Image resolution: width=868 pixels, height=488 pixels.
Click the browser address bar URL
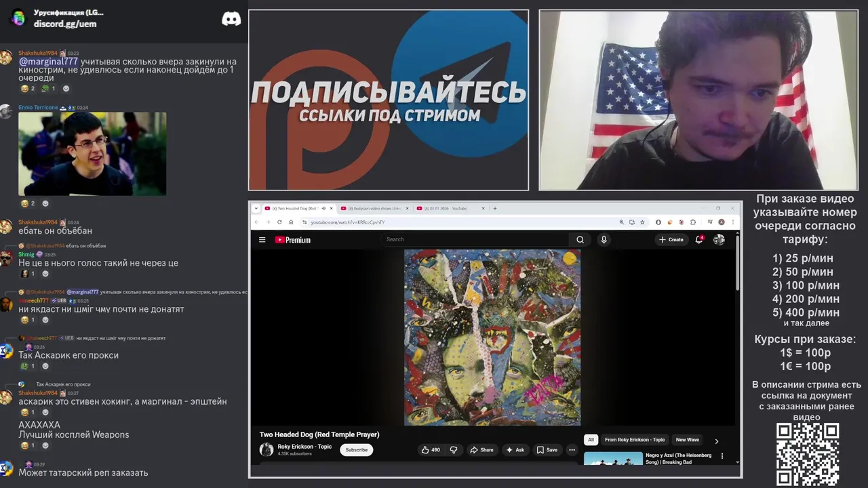tap(347, 222)
